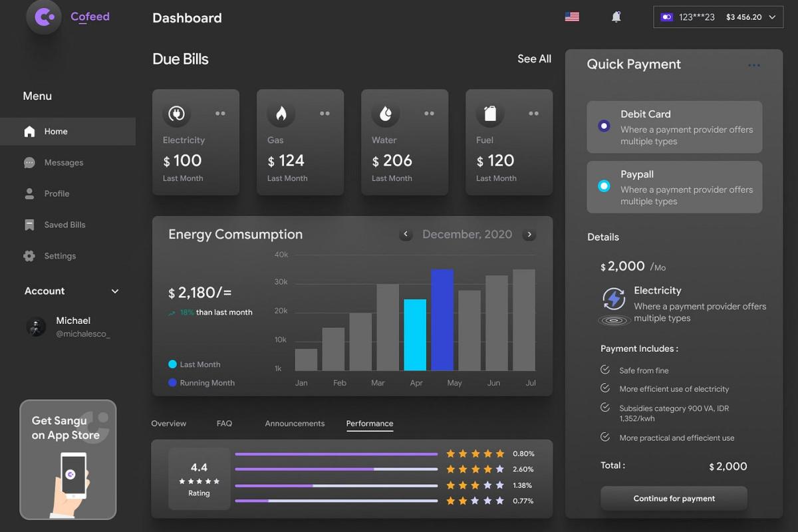This screenshot has width=798, height=532.
Task: Click the See All bills link
Action: point(534,59)
